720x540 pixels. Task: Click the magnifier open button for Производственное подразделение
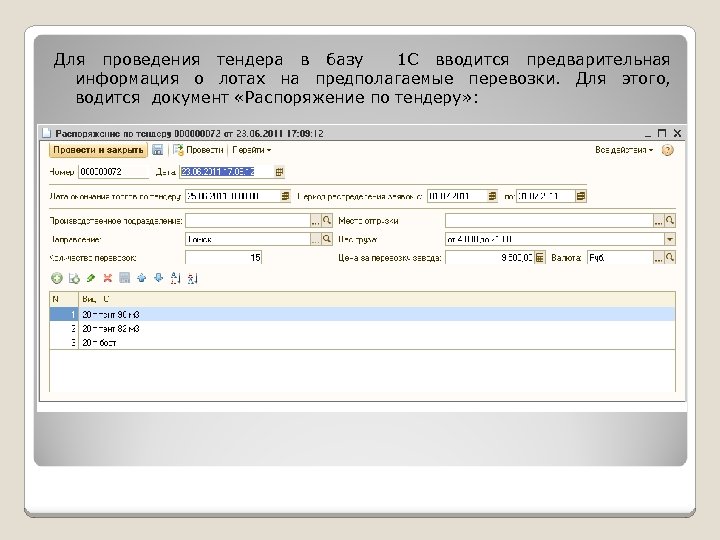click(x=326, y=221)
